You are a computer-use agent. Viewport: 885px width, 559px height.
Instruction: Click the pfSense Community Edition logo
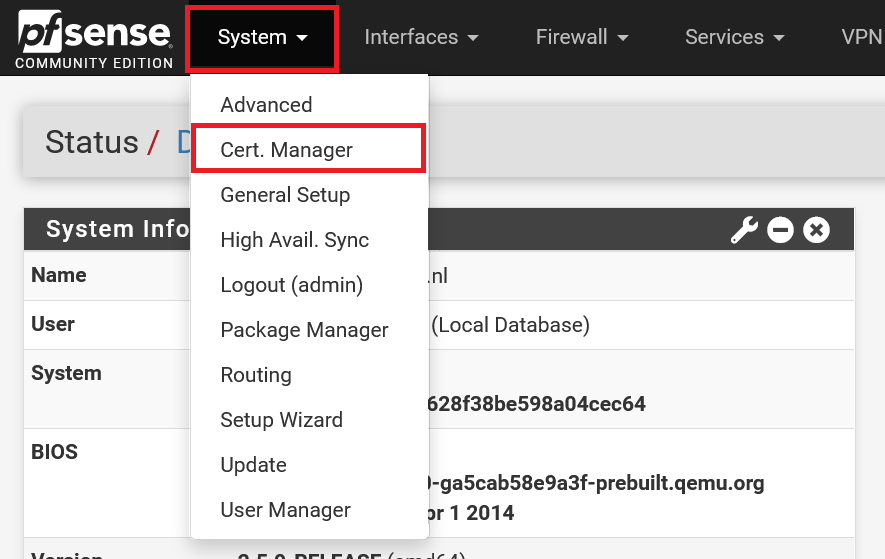95,40
